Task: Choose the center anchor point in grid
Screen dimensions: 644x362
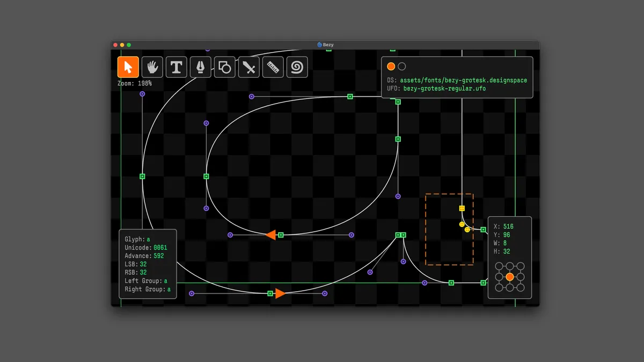Action: pos(510,277)
